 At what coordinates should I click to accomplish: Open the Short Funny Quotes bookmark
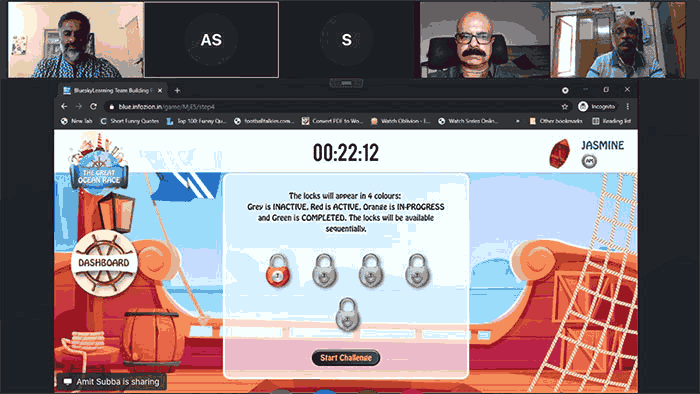point(130,121)
